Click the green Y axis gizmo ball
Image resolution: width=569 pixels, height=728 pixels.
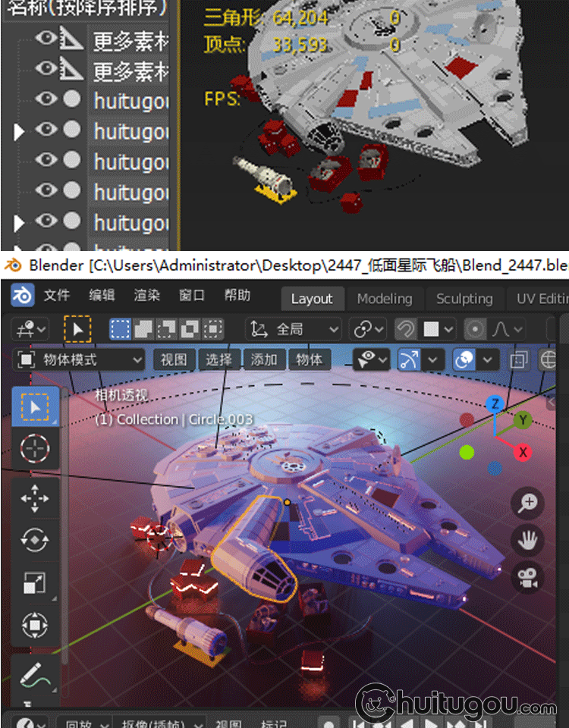pyautogui.click(x=523, y=420)
